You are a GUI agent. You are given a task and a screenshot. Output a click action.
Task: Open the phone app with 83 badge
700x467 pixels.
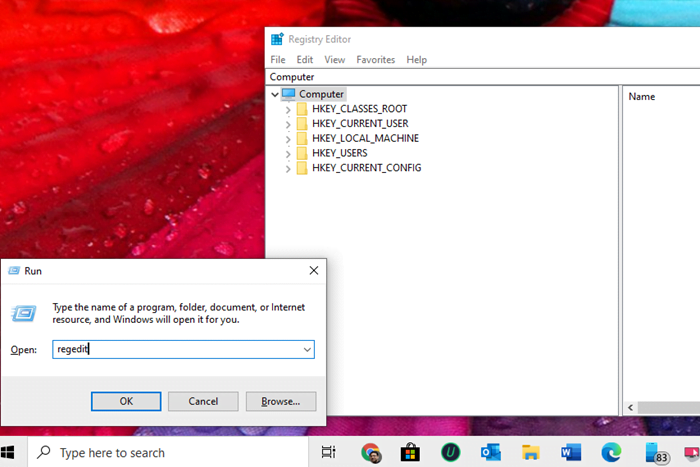tap(656, 453)
